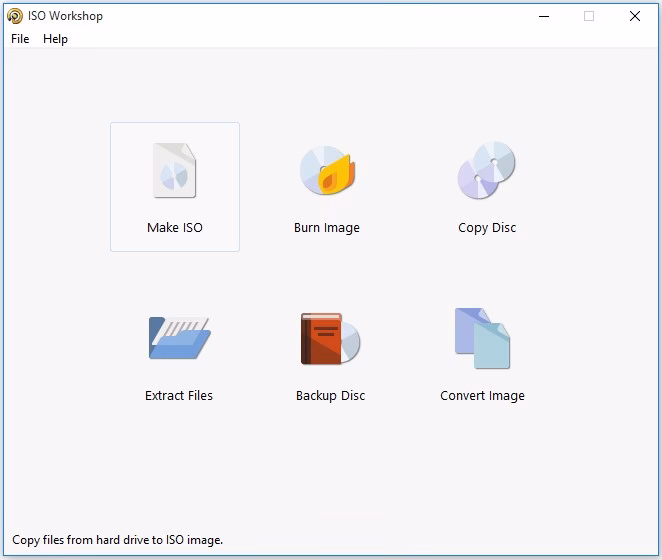Open the File menu
662x560 pixels.
(20, 39)
